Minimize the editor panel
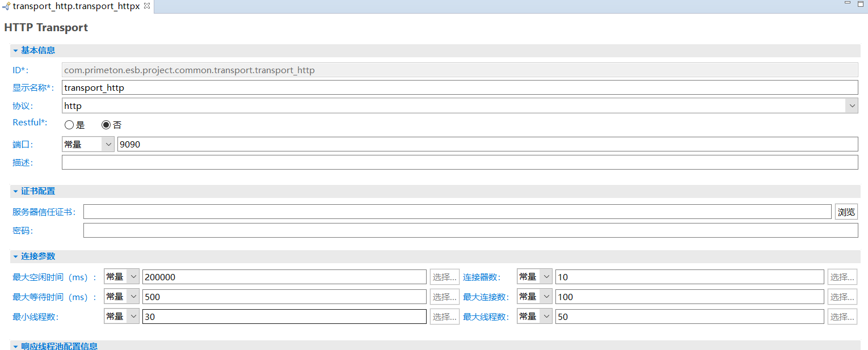Viewport: 868px width, 350px height. tap(848, 3)
